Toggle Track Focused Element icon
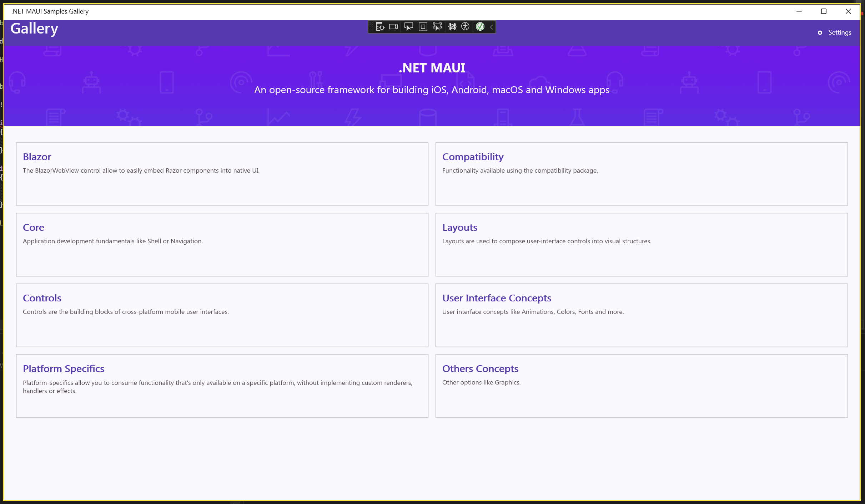Screen dimensions: 865x504 (x=437, y=27)
